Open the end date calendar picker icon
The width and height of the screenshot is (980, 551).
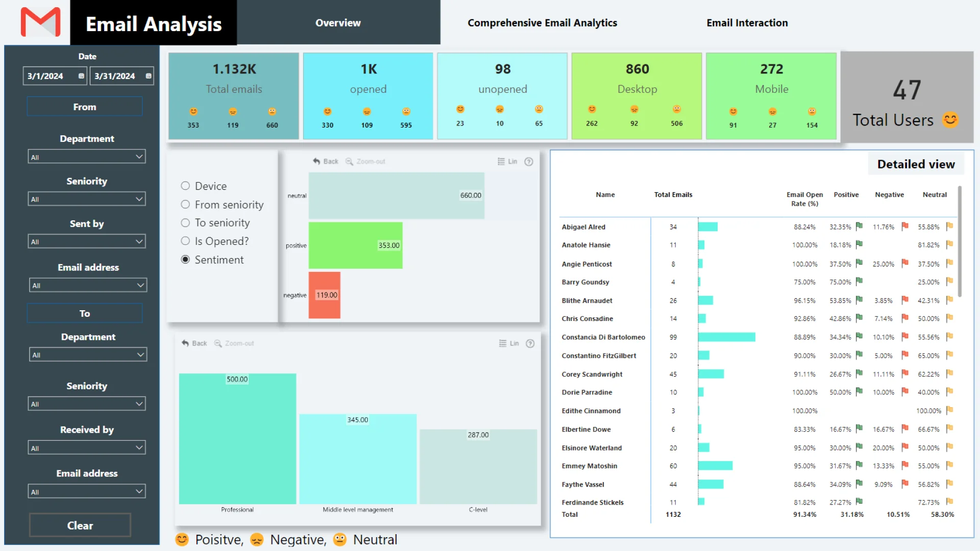[x=149, y=76]
